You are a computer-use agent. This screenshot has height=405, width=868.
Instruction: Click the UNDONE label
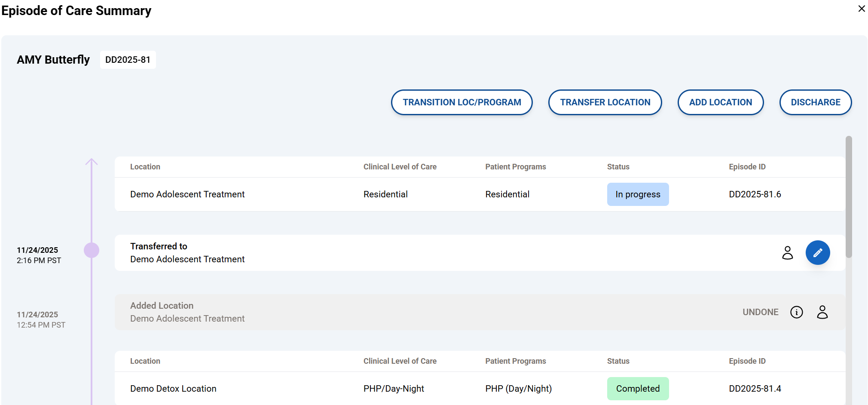760,312
